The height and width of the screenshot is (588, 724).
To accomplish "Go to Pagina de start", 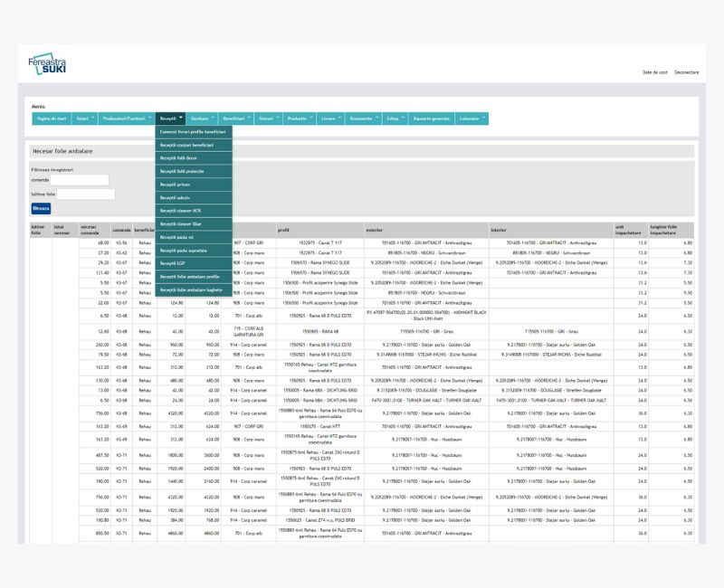I will pos(51,119).
